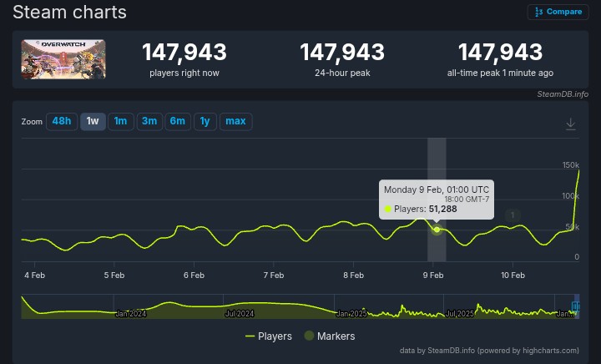The image size is (601, 364).
Task: Click the highlighted 51,288 data point
Action: coord(437,230)
